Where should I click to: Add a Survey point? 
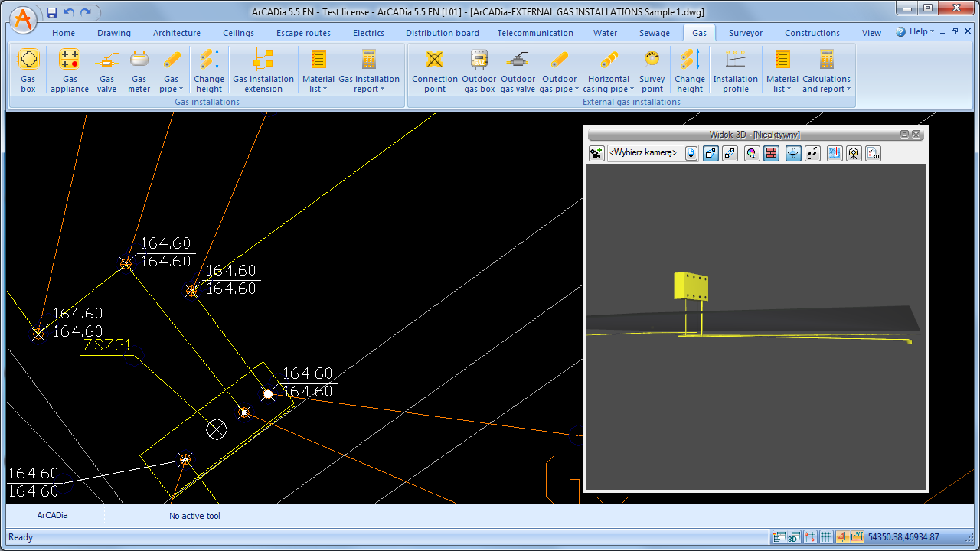[652, 71]
